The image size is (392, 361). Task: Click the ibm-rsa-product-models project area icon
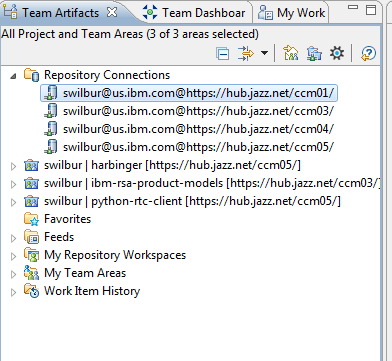coord(32,183)
